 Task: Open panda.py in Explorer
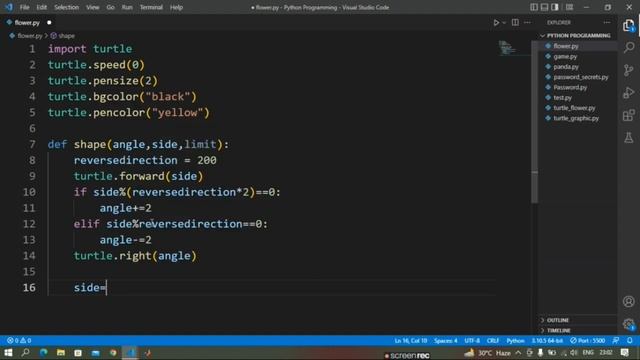click(566, 67)
